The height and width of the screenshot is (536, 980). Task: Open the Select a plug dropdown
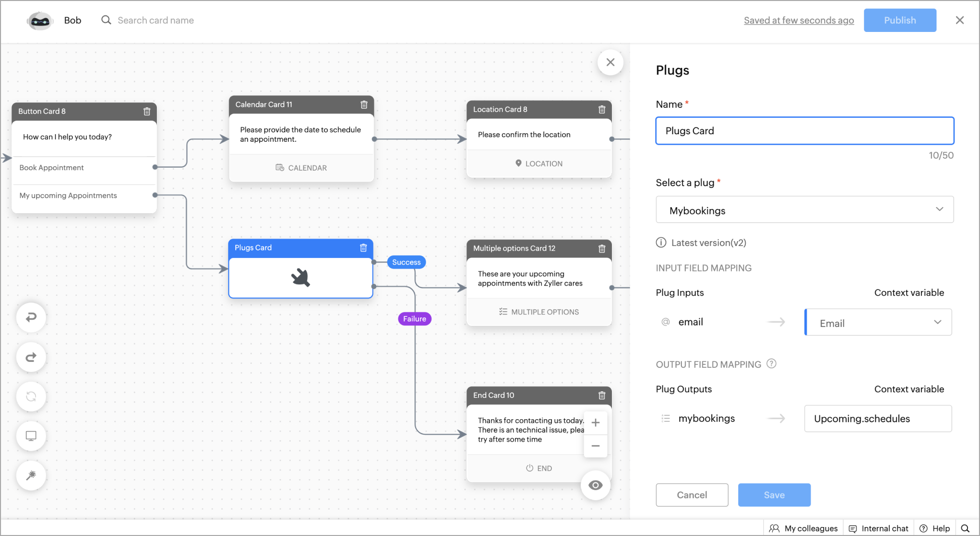(804, 210)
